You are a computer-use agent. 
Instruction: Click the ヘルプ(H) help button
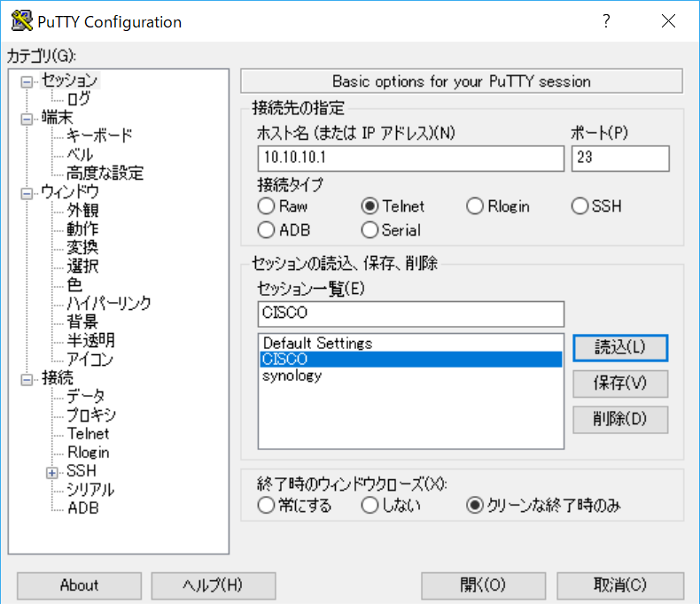pyautogui.click(x=213, y=585)
